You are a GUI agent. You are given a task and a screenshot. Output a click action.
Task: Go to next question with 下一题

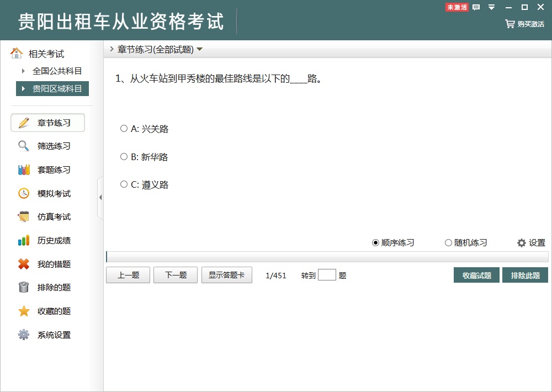pyautogui.click(x=176, y=275)
